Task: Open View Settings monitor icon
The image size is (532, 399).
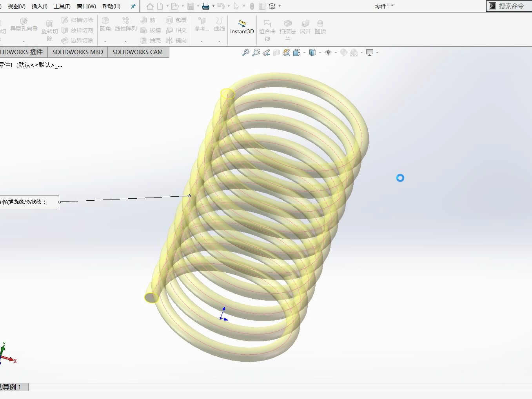Action: pos(369,53)
